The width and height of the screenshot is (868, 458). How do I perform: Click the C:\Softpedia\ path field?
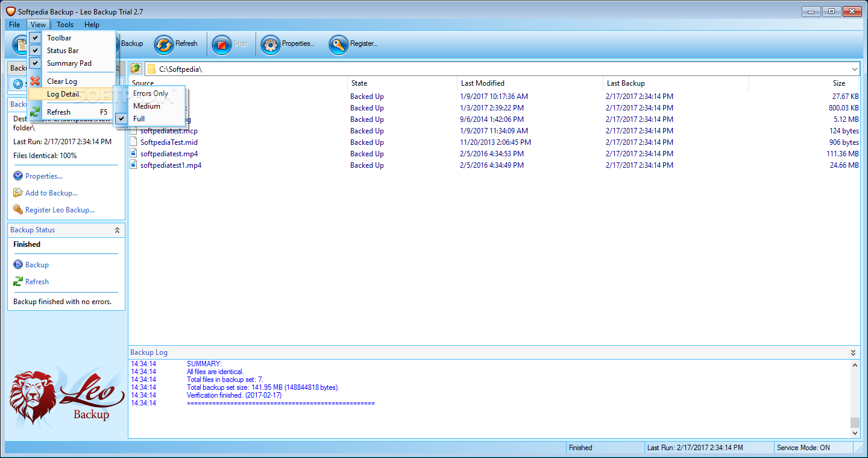pyautogui.click(x=503, y=69)
